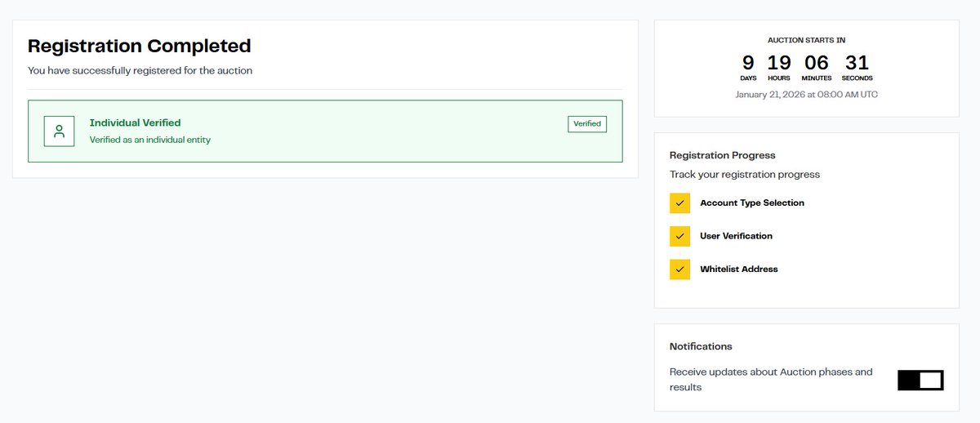Click the User Verification checkbox
This screenshot has width=980, height=423.
pyautogui.click(x=679, y=236)
